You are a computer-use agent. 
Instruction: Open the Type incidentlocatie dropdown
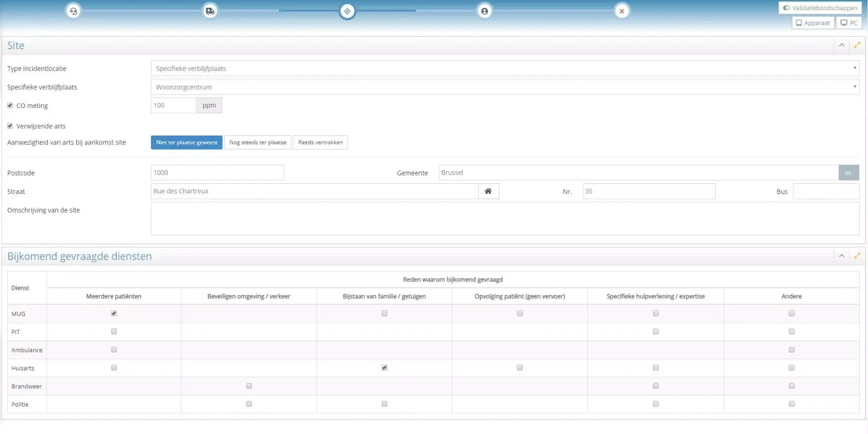pos(504,68)
